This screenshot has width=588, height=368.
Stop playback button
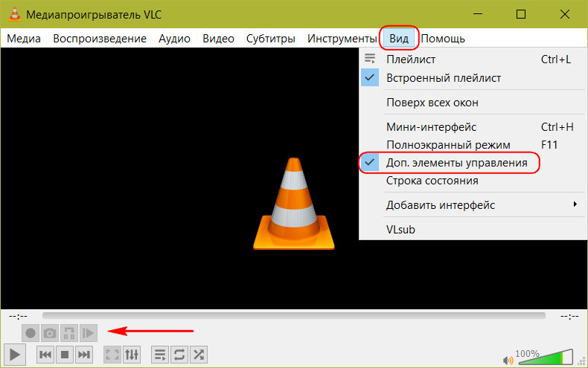tap(65, 354)
